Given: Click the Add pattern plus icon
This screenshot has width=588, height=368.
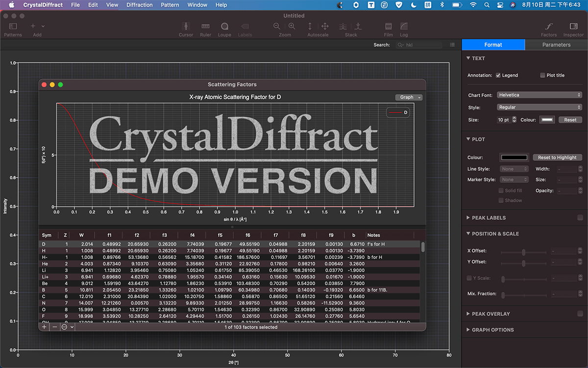Looking at the screenshot, I should point(33,26).
